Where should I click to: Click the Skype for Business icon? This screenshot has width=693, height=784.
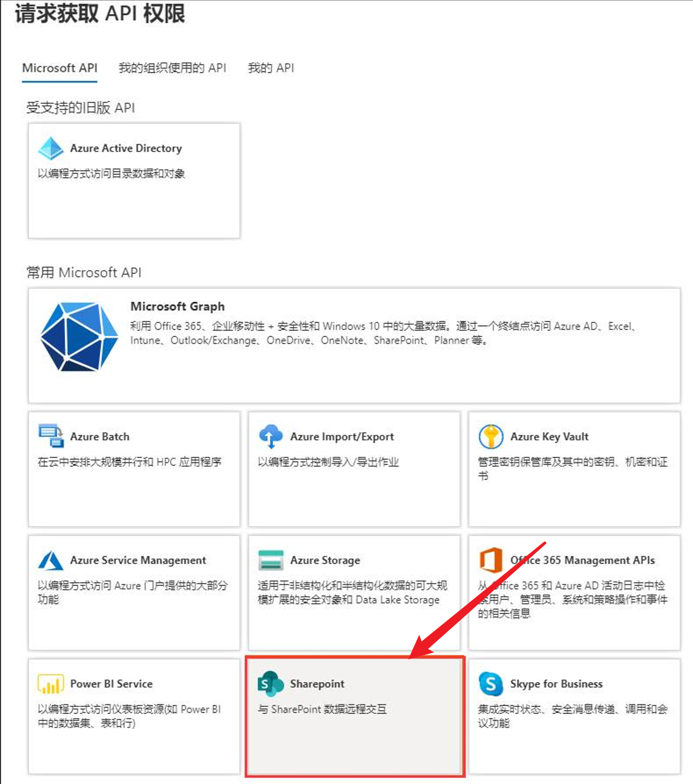pos(490,684)
